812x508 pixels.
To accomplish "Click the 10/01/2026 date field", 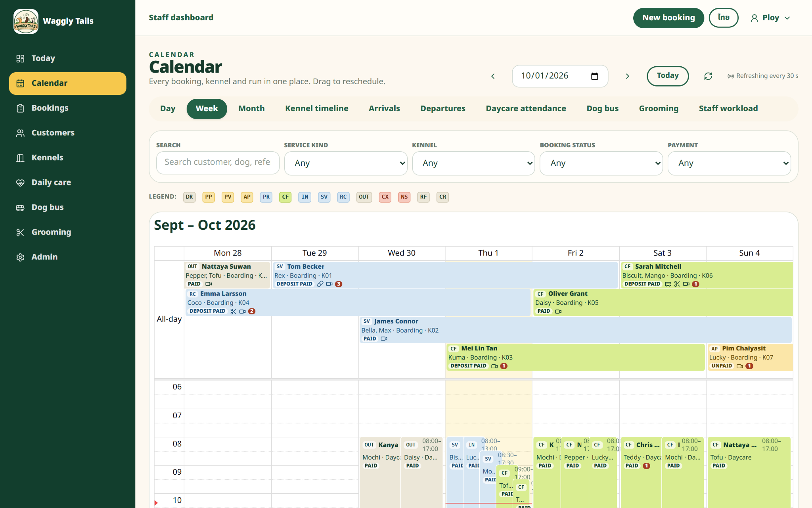I will (560, 76).
